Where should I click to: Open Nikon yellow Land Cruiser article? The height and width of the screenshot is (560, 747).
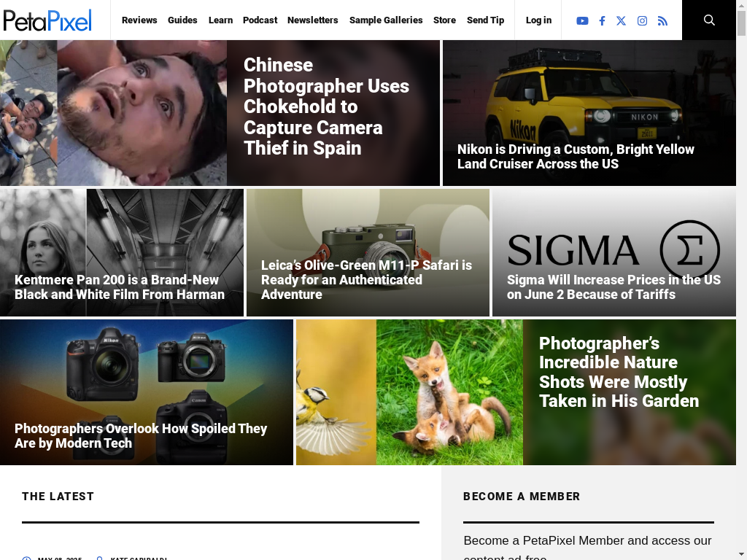tap(576, 157)
